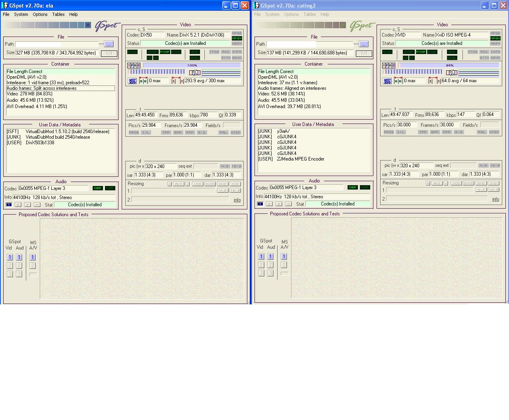
Task: Toggle GSpot Vid solution 1 in ela window
Action: point(10,257)
